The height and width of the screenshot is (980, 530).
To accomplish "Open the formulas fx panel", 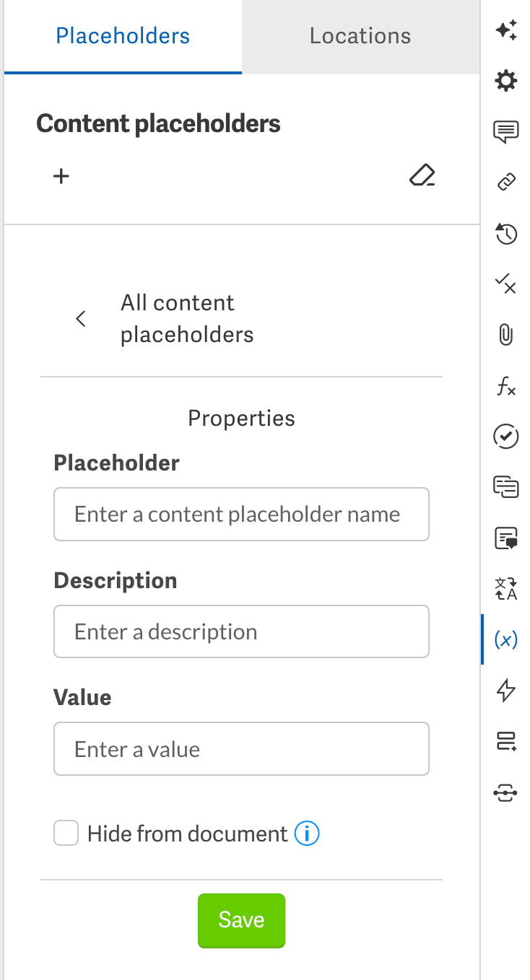I will pos(505,387).
